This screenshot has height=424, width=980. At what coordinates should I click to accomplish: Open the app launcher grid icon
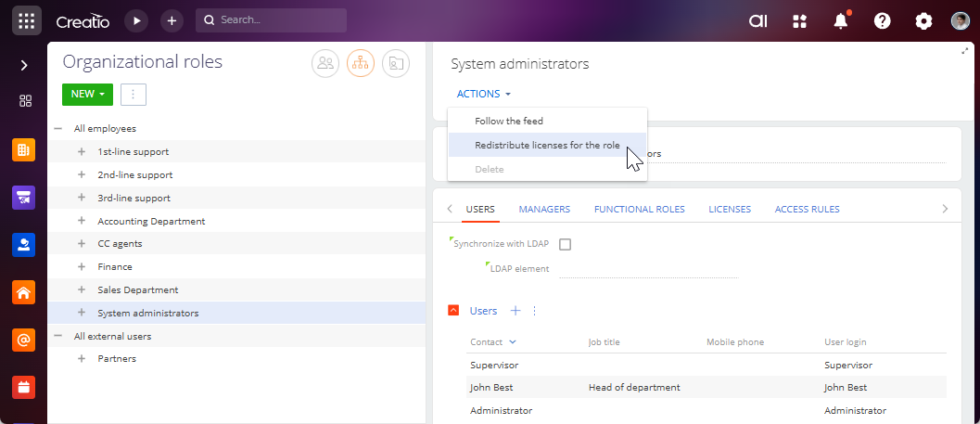(26, 20)
